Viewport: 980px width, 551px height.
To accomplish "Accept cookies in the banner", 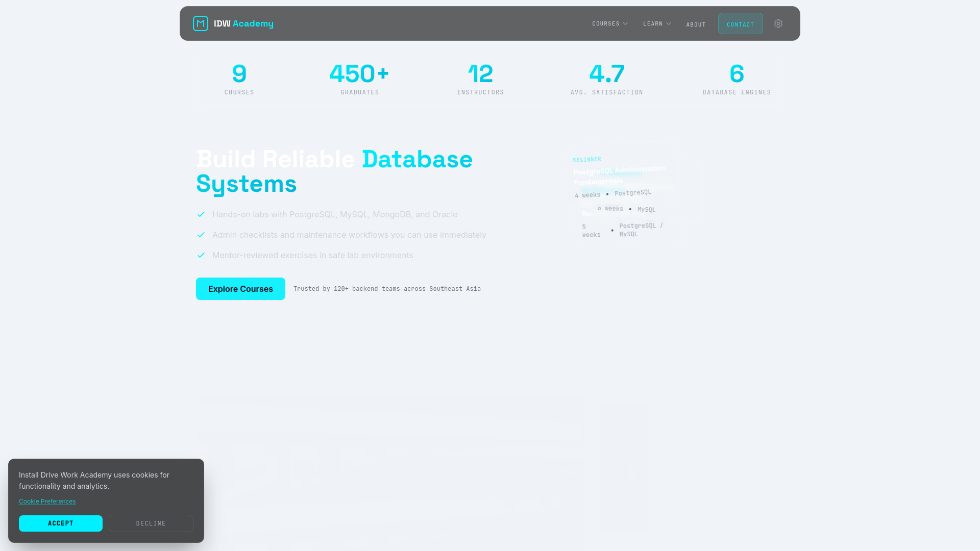I will [61, 523].
